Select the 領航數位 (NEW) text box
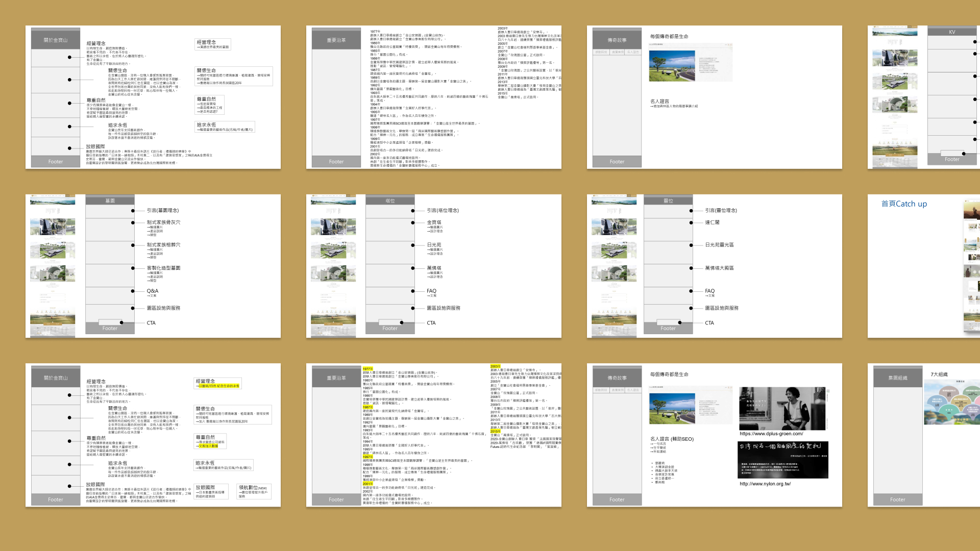This screenshot has height=551, width=980. (x=254, y=491)
